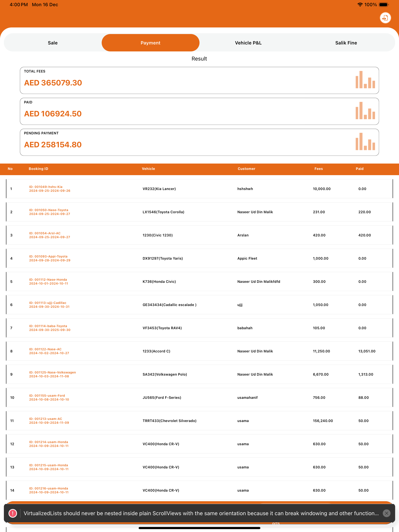This screenshot has width=399, height=532.
Task: Click customer Arslan
Action: 243,235
